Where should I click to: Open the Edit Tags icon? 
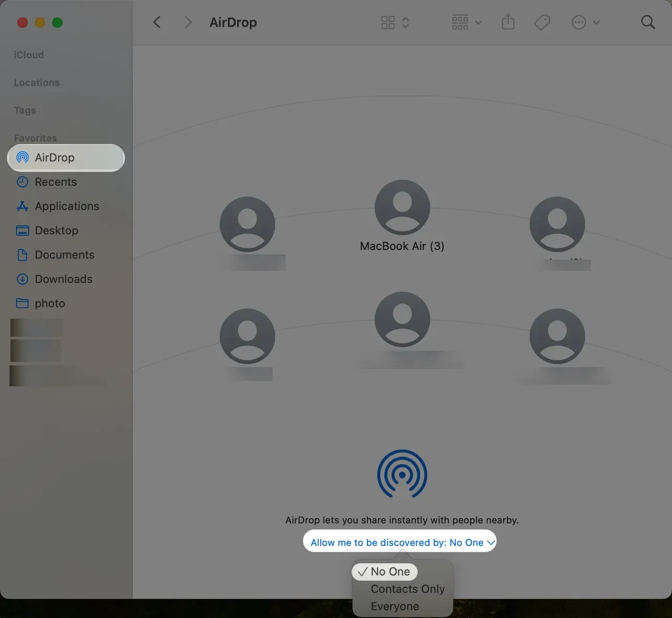click(x=542, y=23)
